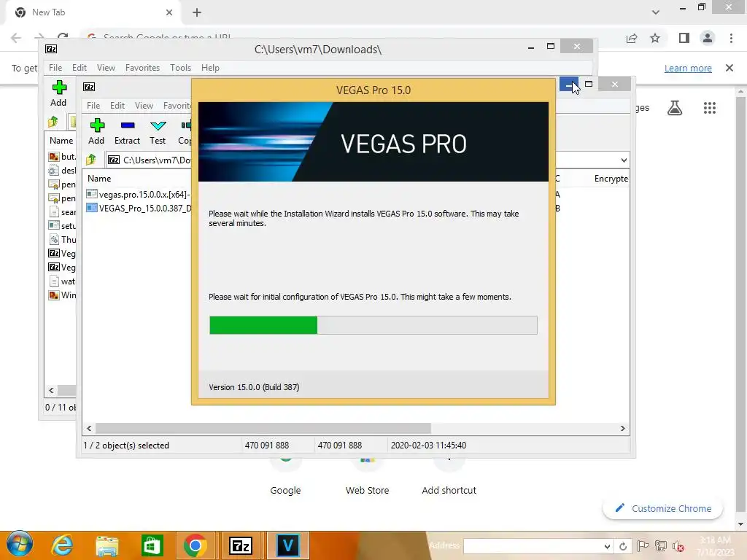This screenshot has width=747, height=560.
Task: Click Name column header in front 7-Zip
Action: click(x=99, y=179)
